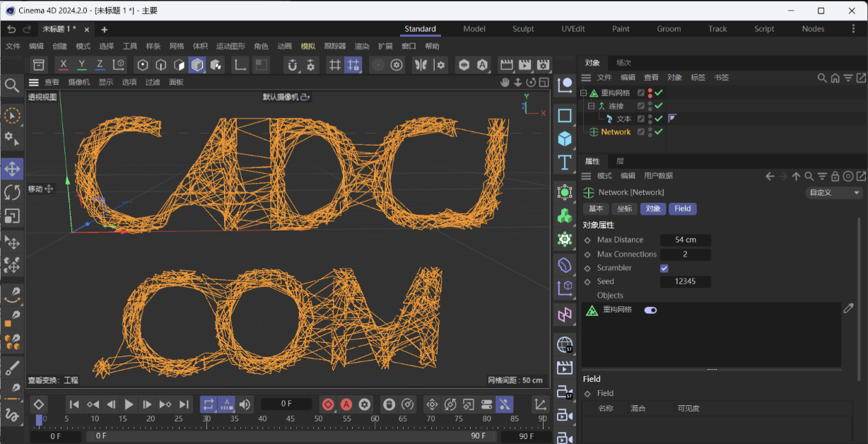Open the 基本 attribute tab
868x444 pixels.
[x=596, y=209]
